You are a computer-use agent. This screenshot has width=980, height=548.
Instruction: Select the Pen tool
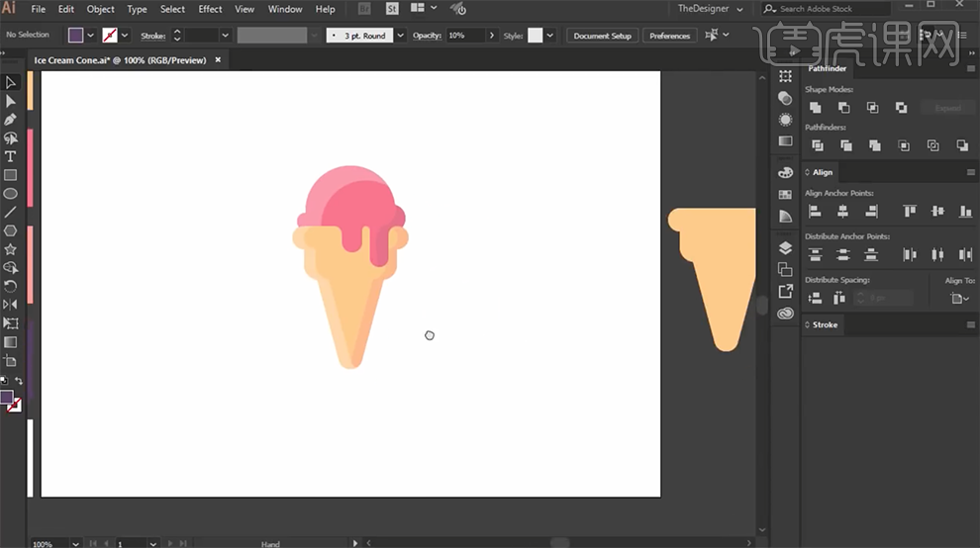pyautogui.click(x=11, y=120)
